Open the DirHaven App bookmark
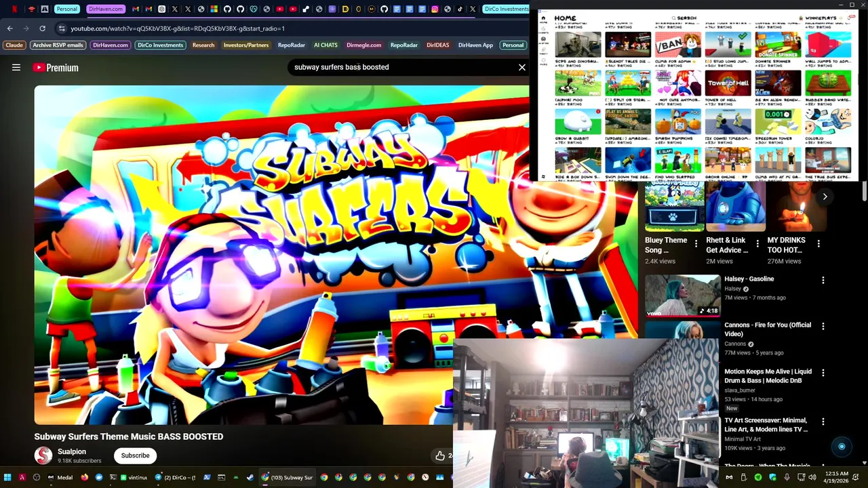This screenshot has width=868, height=488. tap(475, 45)
